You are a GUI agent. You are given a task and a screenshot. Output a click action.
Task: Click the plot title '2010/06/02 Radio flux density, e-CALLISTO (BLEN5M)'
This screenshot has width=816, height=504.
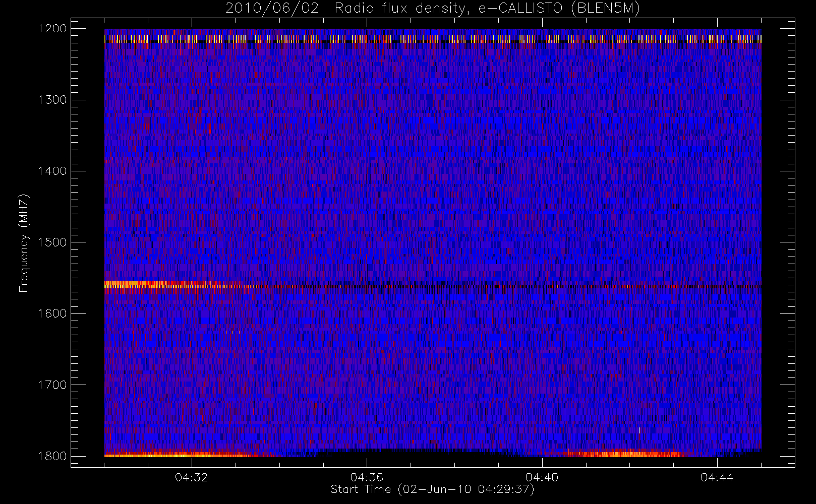coord(432,9)
